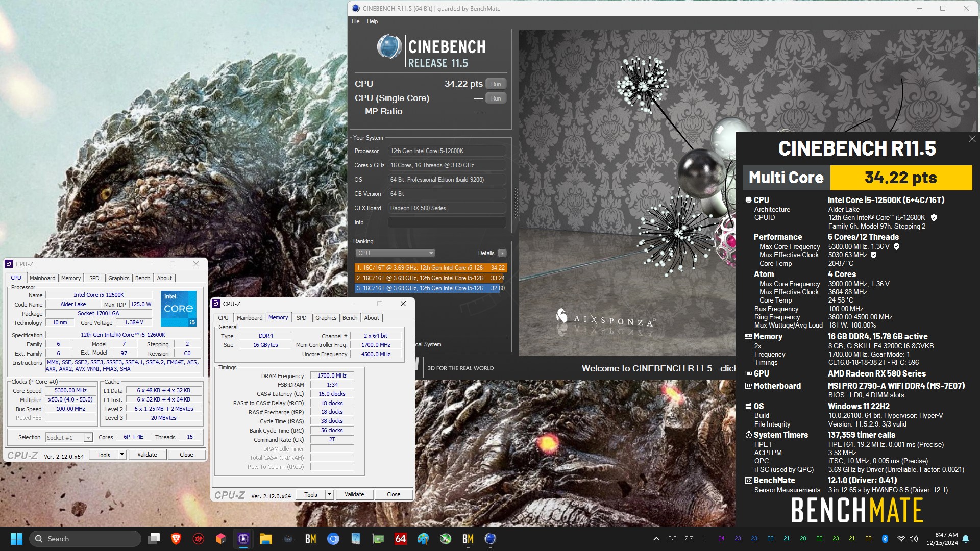This screenshot has height=551, width=980.
Task: Click the Intel Core i5 logo in CPU-Z
Action: point(179,308)
